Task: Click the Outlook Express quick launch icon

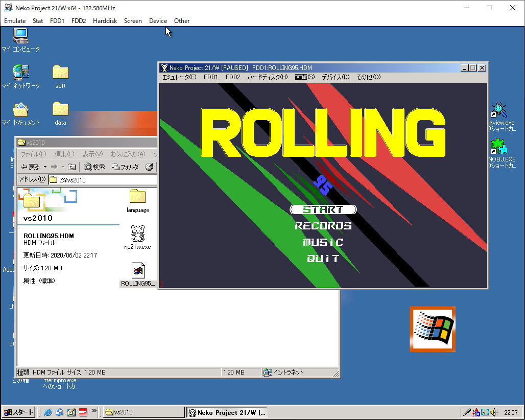Action: point(59,412)
